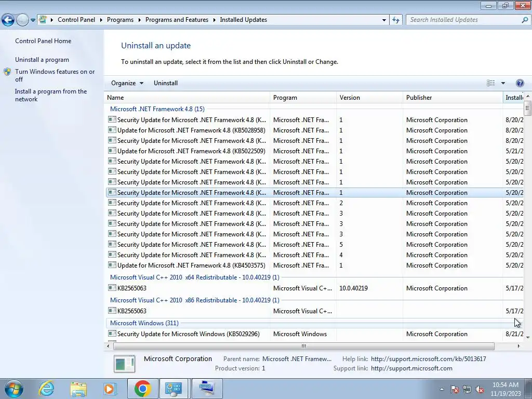
Task: Open Action Center flag icon in tray
Action: coord(455,389)
